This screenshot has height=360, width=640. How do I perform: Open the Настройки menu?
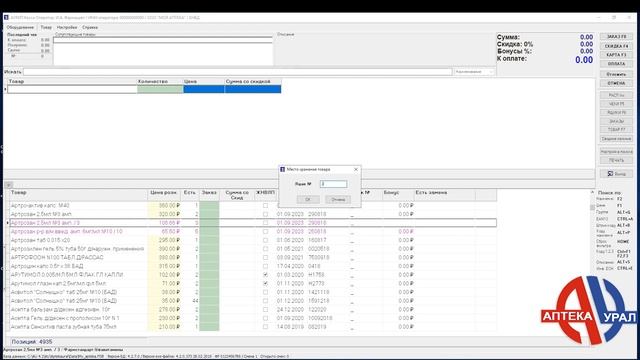67,27
